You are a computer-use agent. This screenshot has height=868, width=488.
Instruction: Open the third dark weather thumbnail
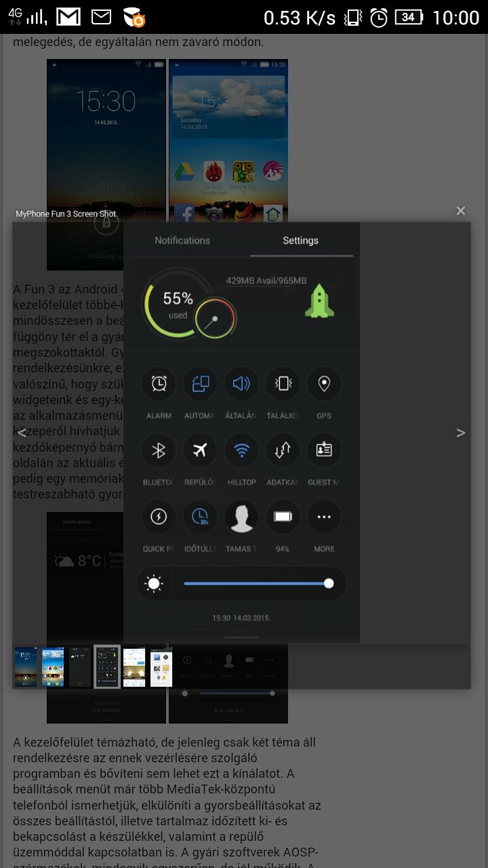point(80,667)
